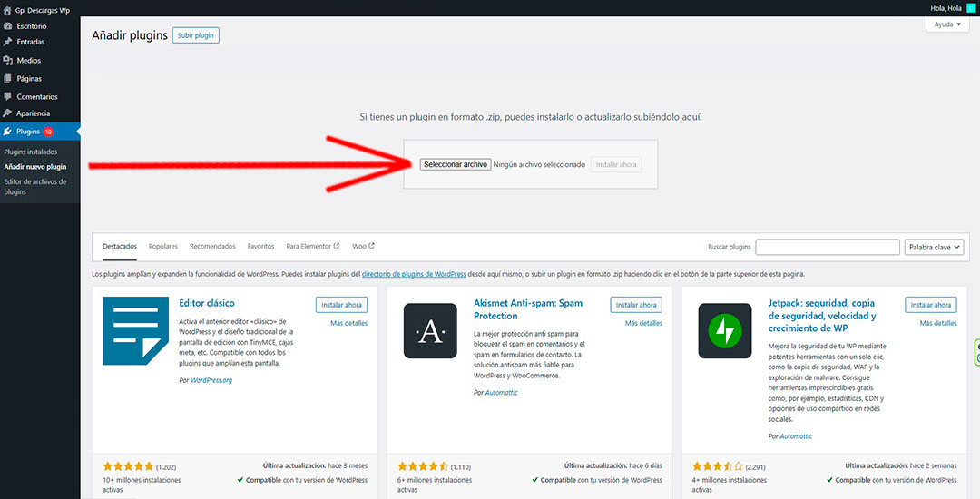Image resolution: width=980 pixels, height=499 pixels.
Task: Click the Hola, Hola account greeting
Action: tap(947, 7)
